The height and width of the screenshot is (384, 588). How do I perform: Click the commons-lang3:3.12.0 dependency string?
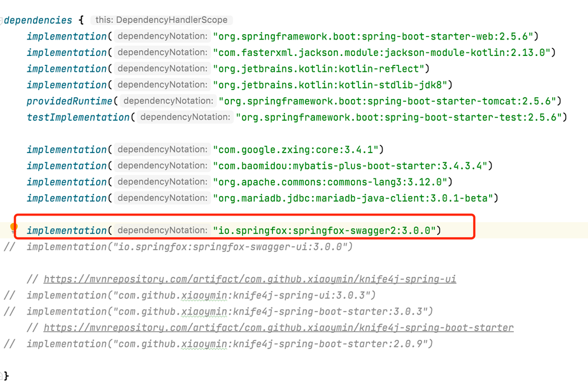(330, 181)
